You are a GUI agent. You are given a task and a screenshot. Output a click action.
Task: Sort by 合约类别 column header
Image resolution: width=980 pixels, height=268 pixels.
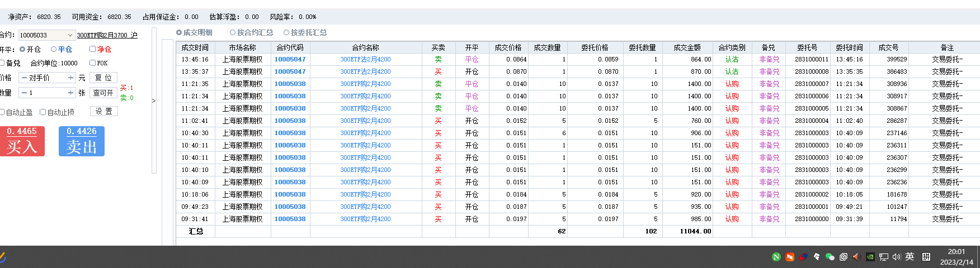click(732, 47)
